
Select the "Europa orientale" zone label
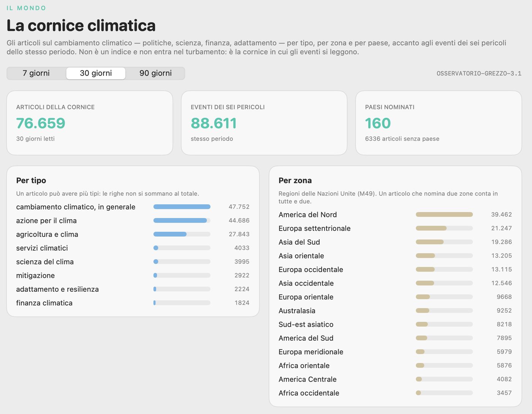tap(306, 297)
